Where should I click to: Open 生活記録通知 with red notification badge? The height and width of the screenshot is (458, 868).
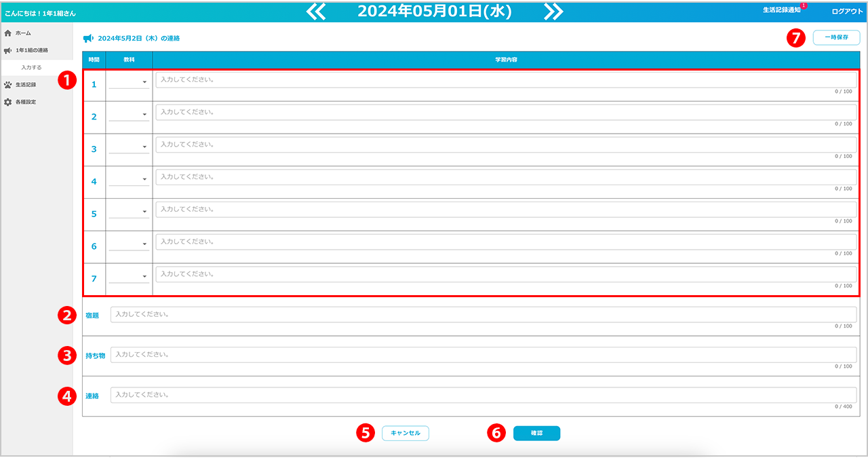[782, 10]
